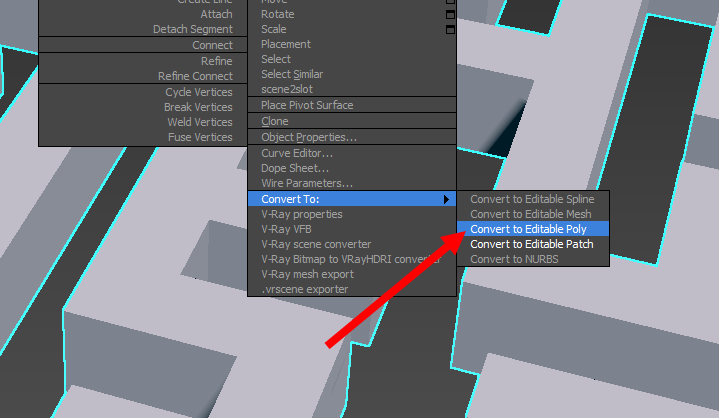Choose Refine command
Image resolution: width=719 pixels, height=418 pixels.
[x=143, y=61]
